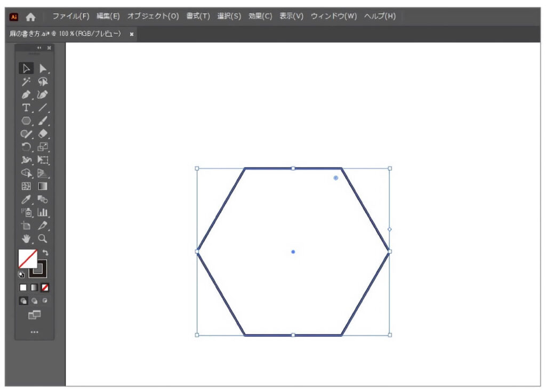Select the Lasso tool
The width and height of the screenshot is (546, 392).
[x=43, y=82]
